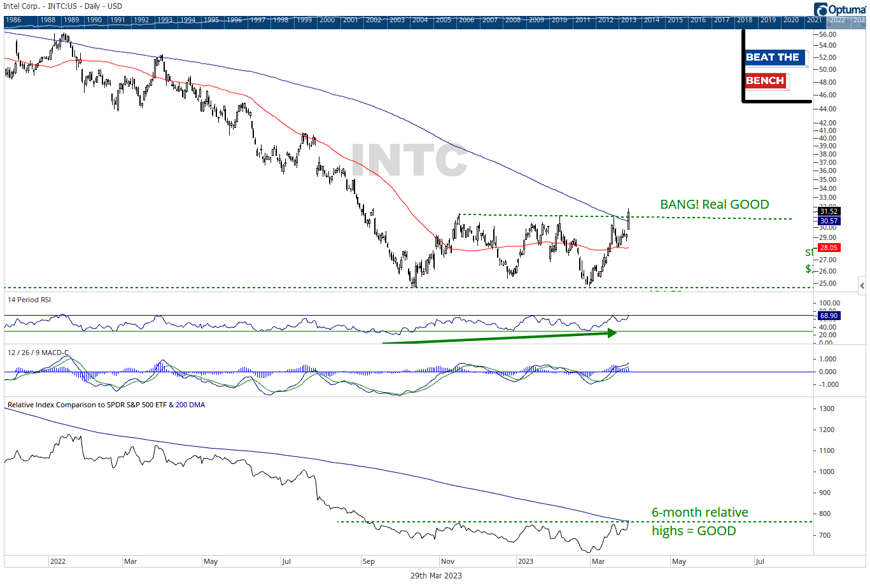
Task: Click the Relative Index Comparison panel label
Action: point(106,405)
